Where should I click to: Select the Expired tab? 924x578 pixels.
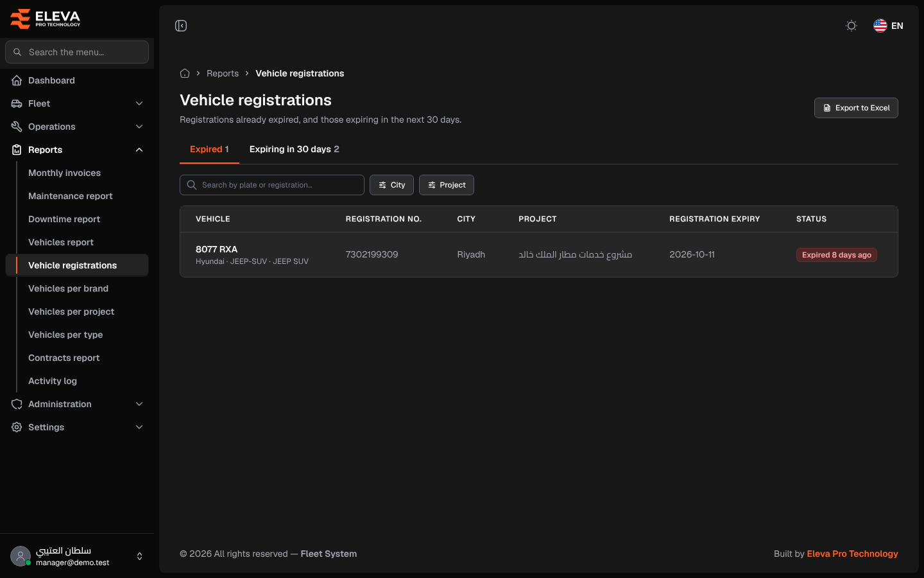pyautogui.click(x=209, y=149)
